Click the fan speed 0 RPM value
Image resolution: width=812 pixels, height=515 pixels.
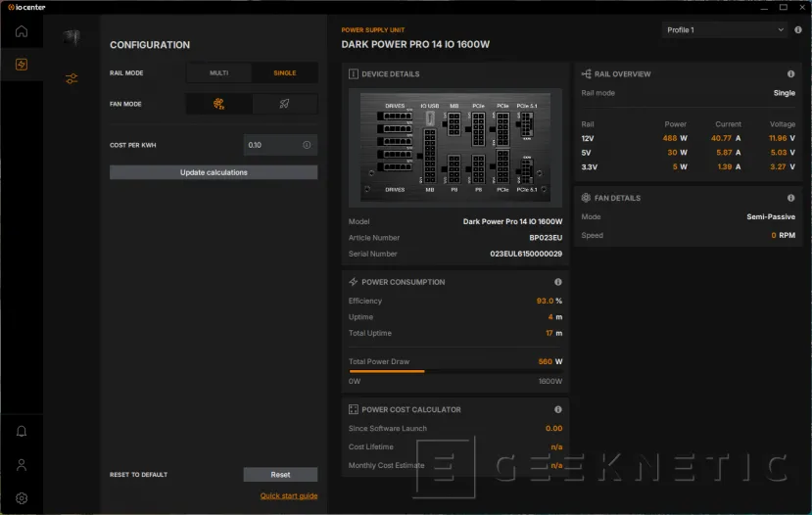[x=783, y=235]
